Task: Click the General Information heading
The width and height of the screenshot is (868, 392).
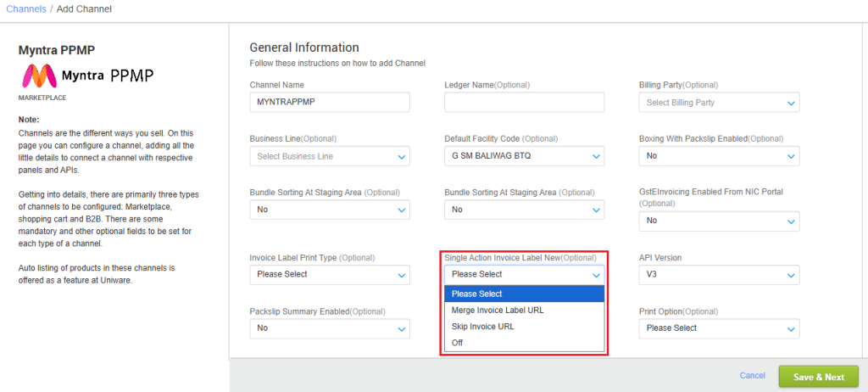Action: coord(304,48)
